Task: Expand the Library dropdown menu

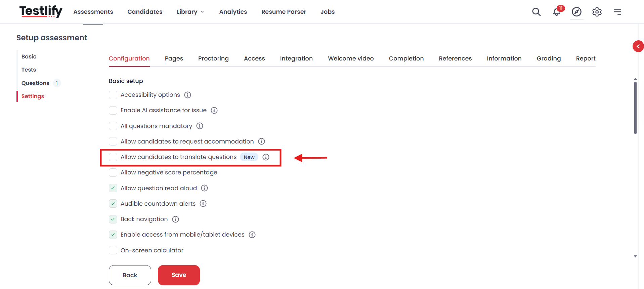Action: pyautogui.click(x=190, y=12)
